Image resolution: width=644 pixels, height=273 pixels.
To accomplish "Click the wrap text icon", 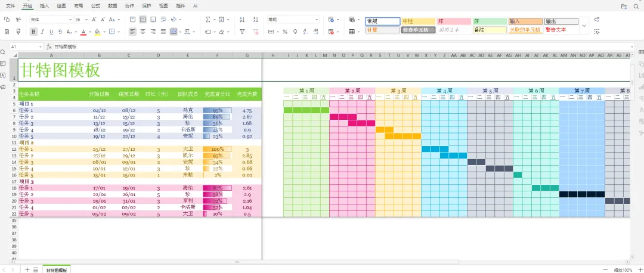I will click(x=163, y=19).
